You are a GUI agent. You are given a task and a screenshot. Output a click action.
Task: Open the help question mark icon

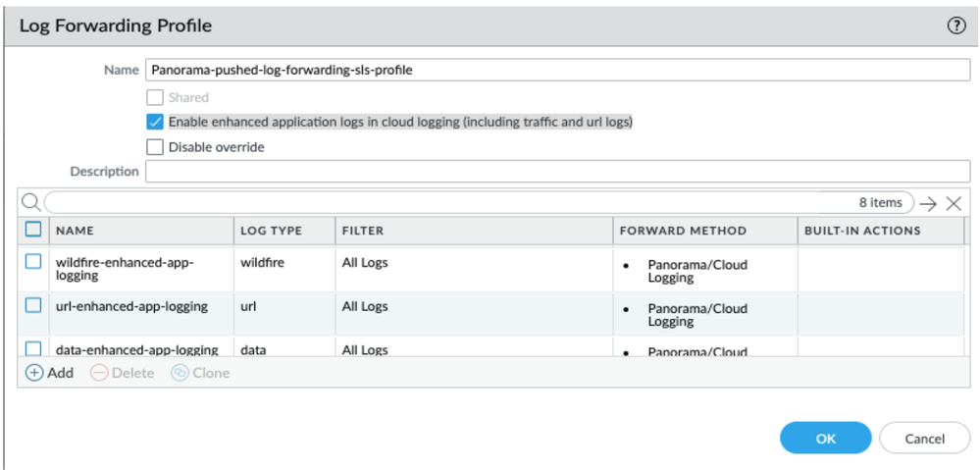956,26
